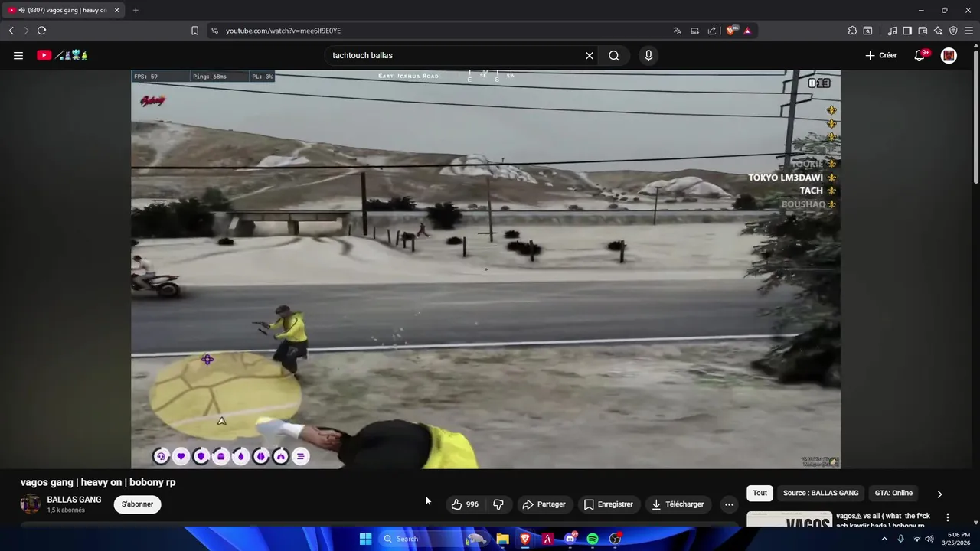980x551 pixels.
Task: Open more actions three-dot button under video
Action: tap(729, 504)
